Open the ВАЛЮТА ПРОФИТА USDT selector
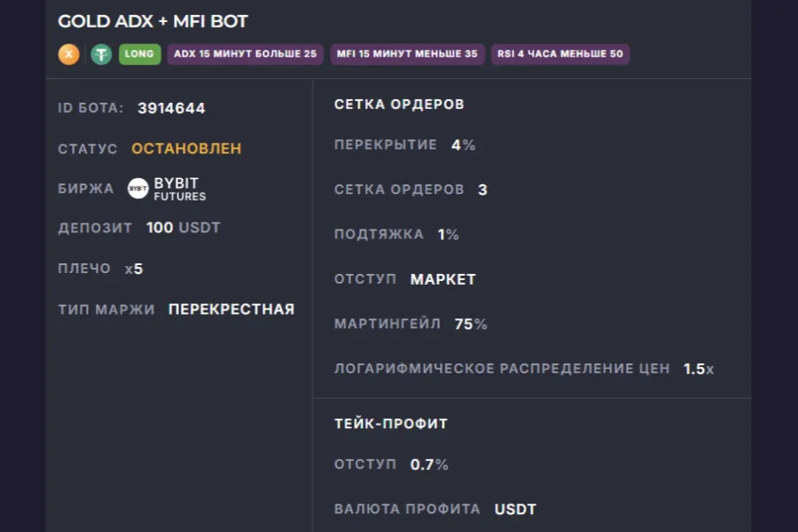Image resolution: width=798 pixels, height=532 pixels. tap(516, 509)
